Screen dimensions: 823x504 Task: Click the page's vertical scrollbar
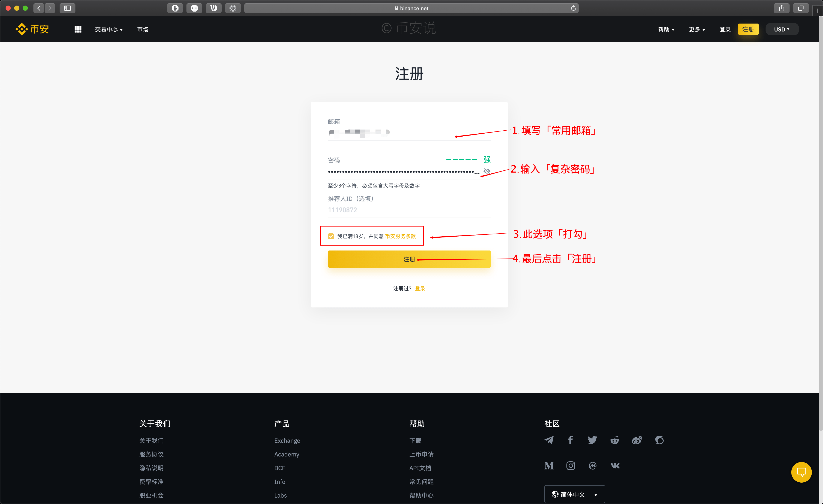(x=820, y=224)
